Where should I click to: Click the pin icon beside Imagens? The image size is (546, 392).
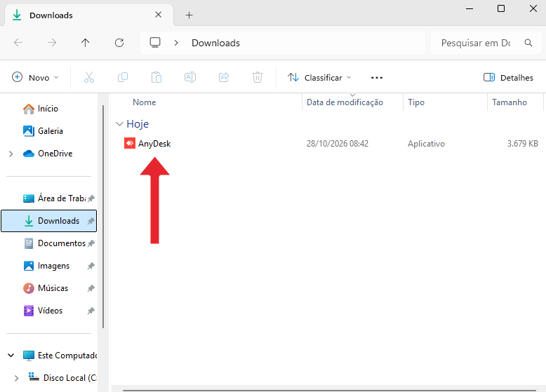(x=91, y=266)
